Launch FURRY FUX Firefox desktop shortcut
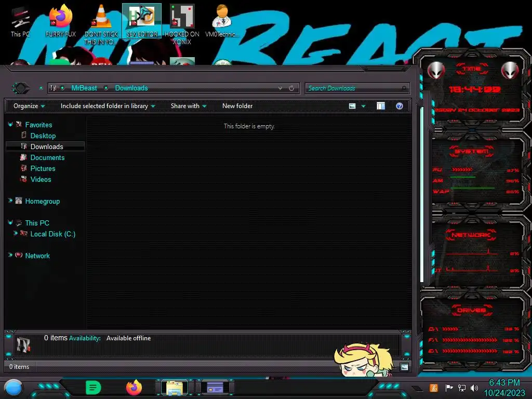532x399 pixels. pos(60,21)
